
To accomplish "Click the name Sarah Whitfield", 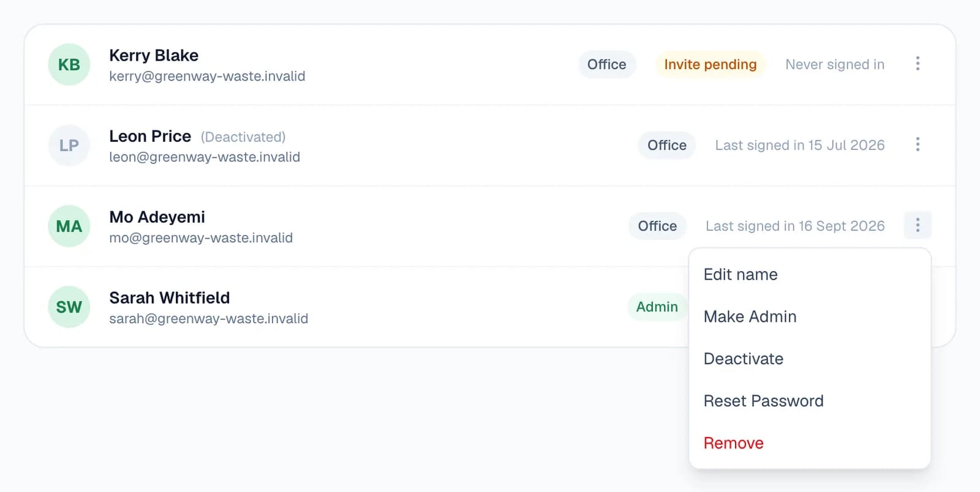I will 170,297.
